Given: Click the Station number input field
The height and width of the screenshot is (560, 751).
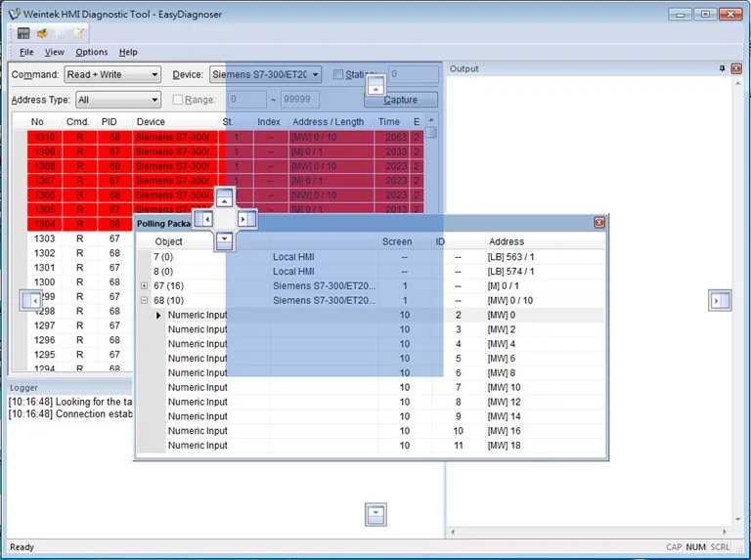Looking at the screenshot, I should click(x=414, y=74).
